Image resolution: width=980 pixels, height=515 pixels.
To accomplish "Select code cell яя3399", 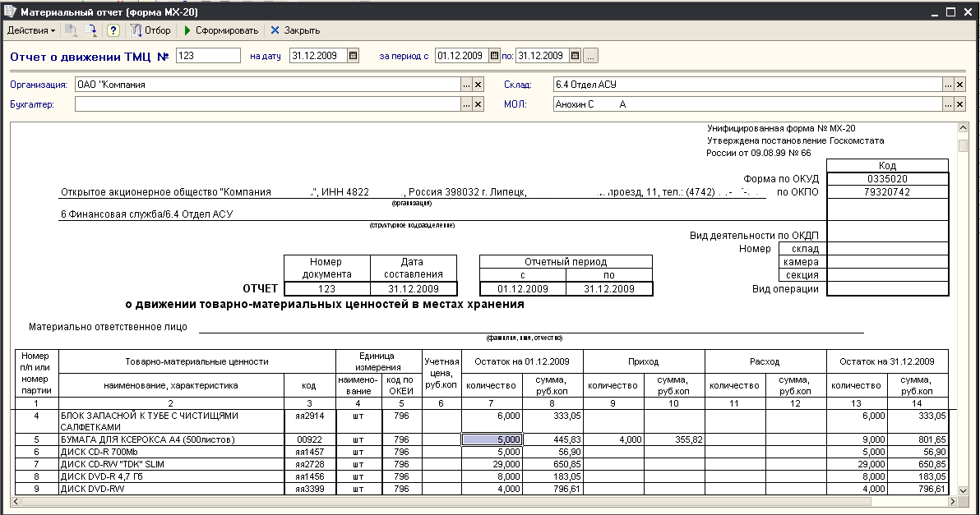I will click(x=310, y=489).
